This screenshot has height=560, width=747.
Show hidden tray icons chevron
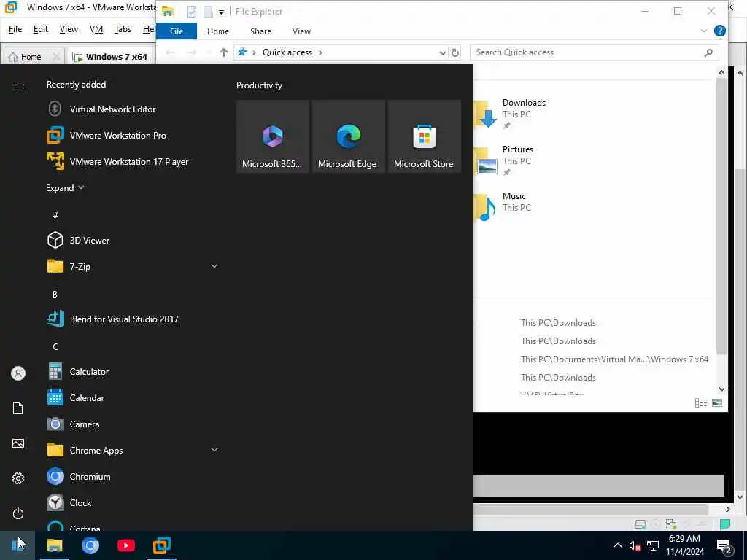(x=617, y=545)
